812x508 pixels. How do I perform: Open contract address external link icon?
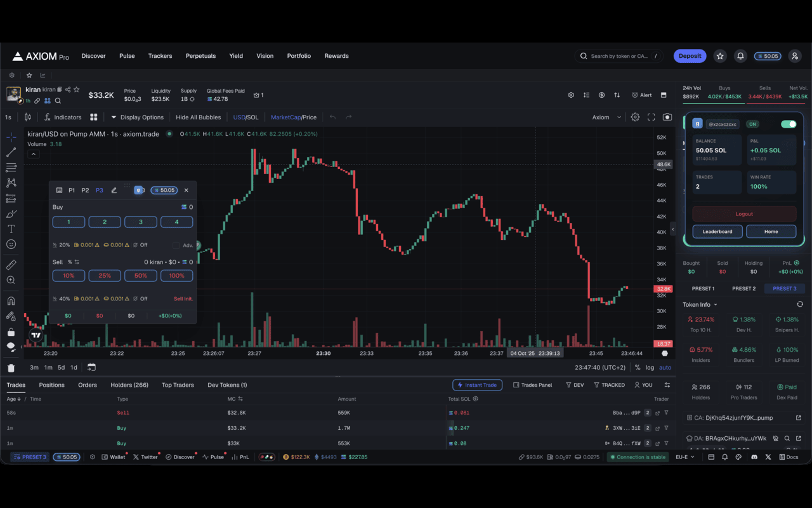point(799,418)
